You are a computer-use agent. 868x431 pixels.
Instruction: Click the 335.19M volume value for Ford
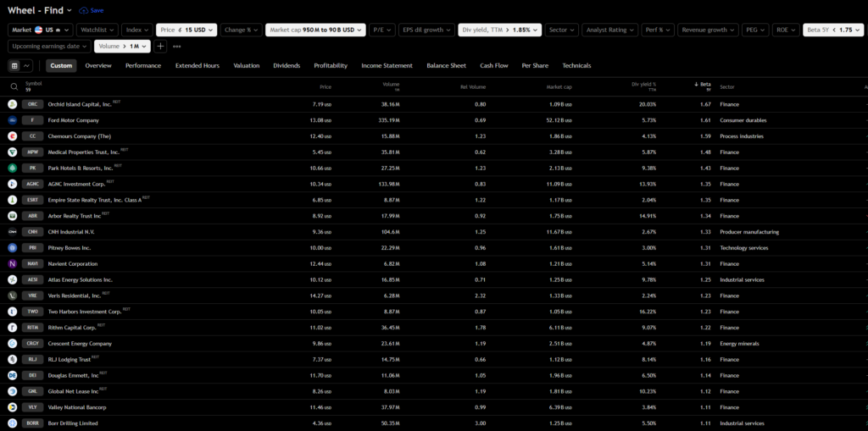[387, 120]
